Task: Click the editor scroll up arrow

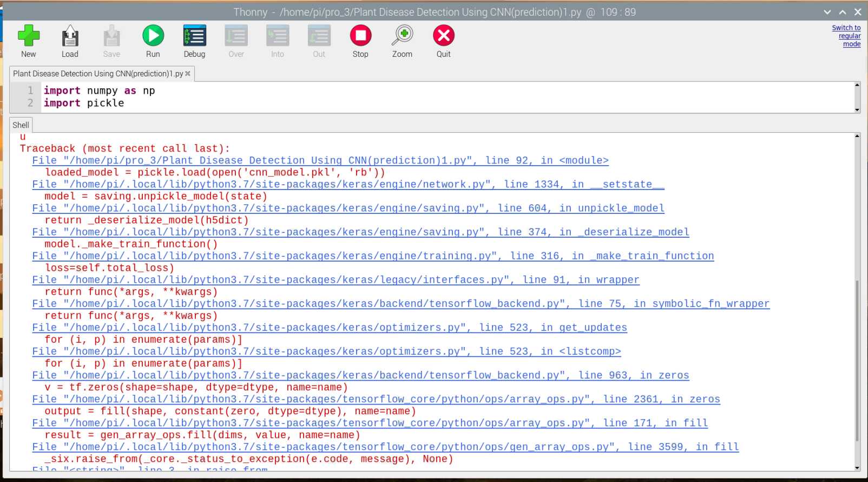Action: [x=857, y=85]
